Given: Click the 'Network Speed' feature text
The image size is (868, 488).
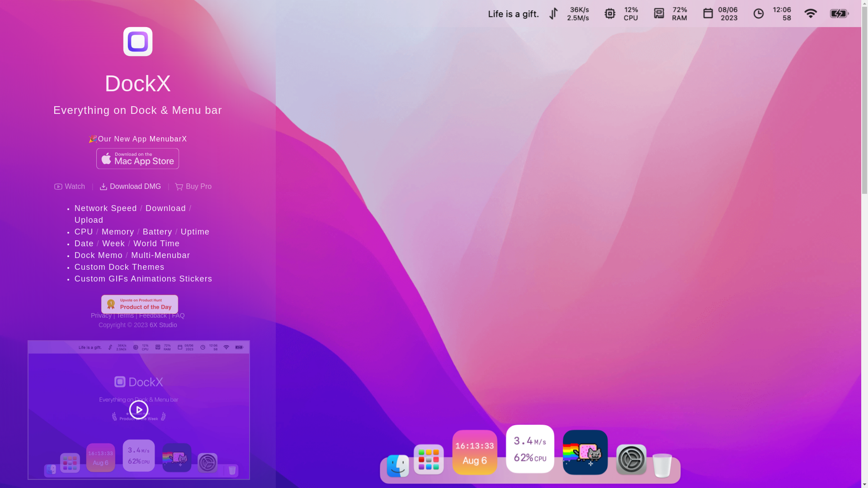Looking at the screenshot, I should pos(106,208).
